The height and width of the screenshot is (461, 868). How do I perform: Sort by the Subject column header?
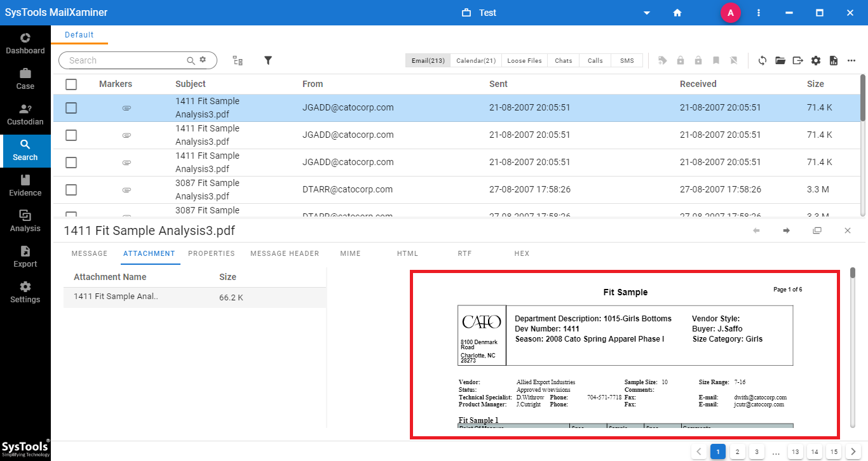[191, 84]
